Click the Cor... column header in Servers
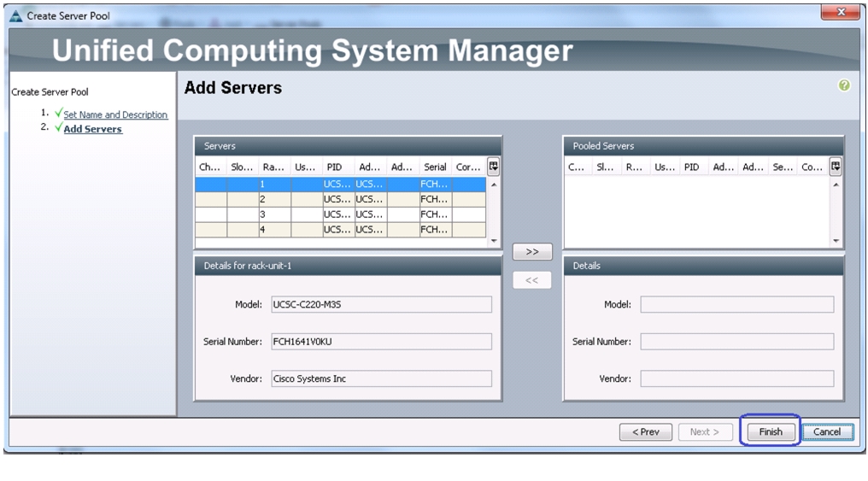This screenshot has width=868, height=481. click(468, 167)
